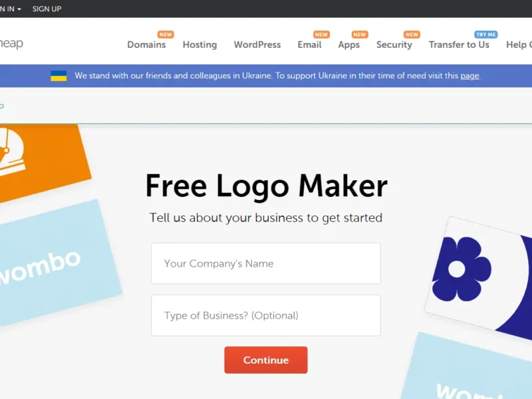
Task: Open the Security menu item
Action: (x=394, y=45)
